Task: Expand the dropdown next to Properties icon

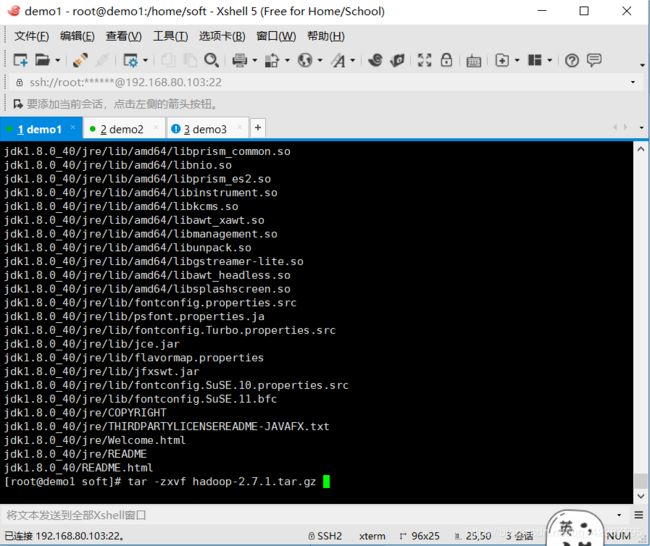Action: pyautogui.click(x=145, y=61)
